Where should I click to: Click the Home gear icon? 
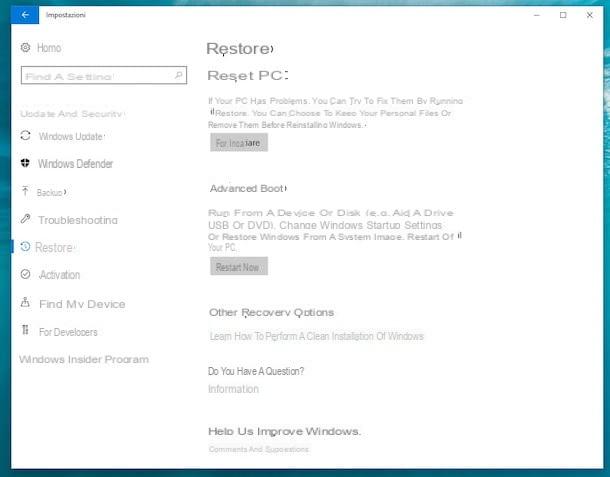pos(25,47)
